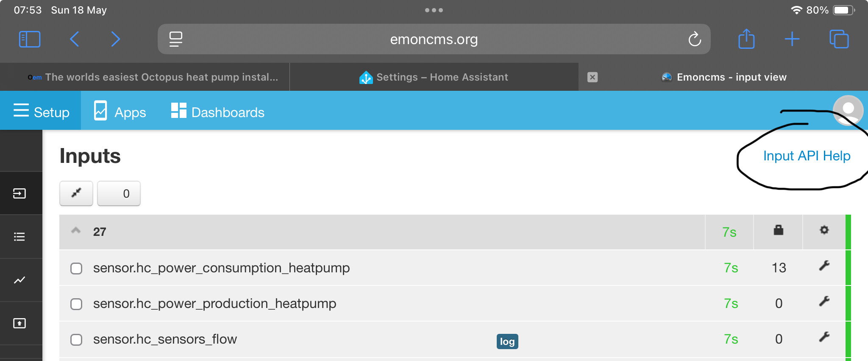Check the sensor.hc_power_consumption_heatpump checkbox
Viewport: 868px width, 361px height.
click(x=76, y=269)
